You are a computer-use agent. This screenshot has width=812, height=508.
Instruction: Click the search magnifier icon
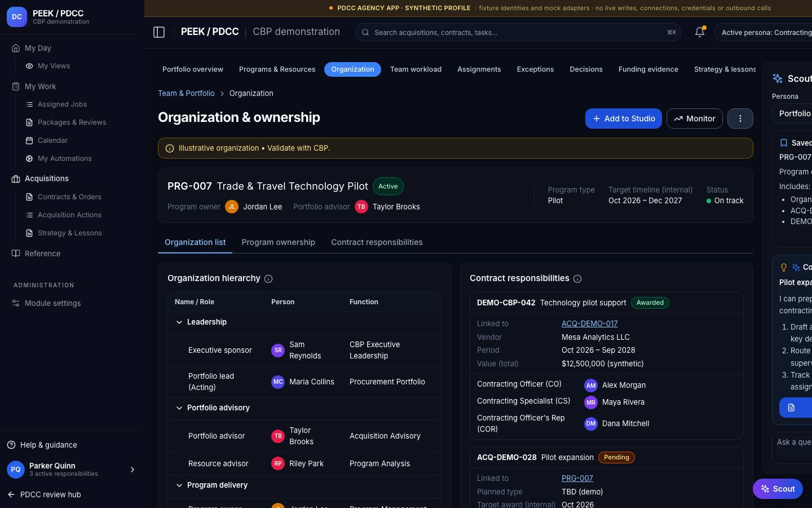pos(365,33)
